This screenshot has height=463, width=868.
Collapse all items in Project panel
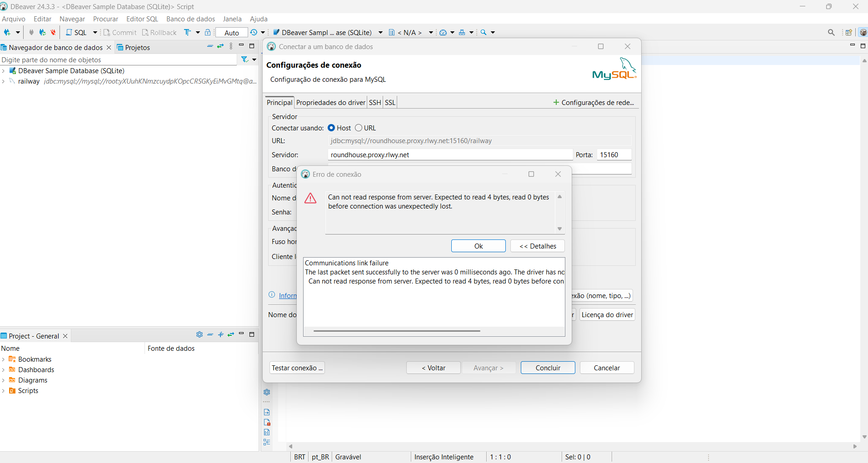pyautogui.click(x=210, y=334)
